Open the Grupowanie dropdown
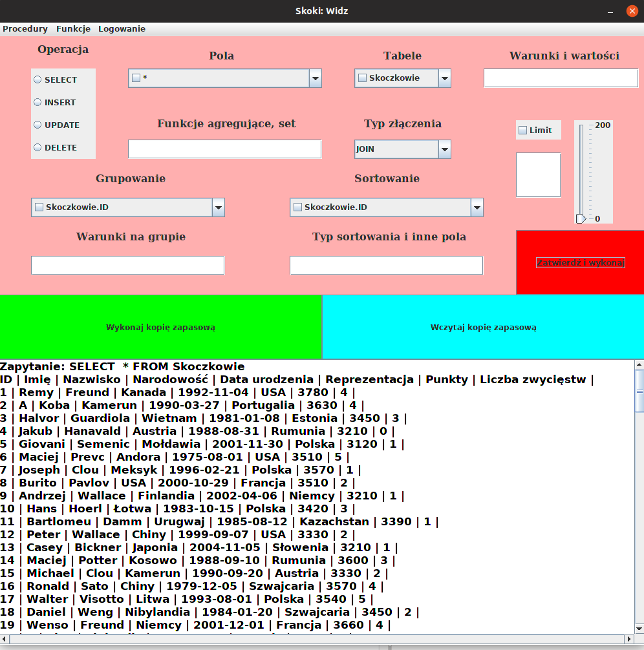The height and width of the screenshot is (650, 644). pos(219,207)
